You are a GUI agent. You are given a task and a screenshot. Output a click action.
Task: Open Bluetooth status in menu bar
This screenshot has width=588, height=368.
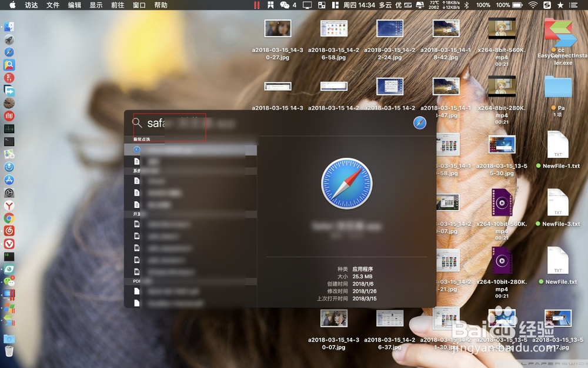click(467, 5)
